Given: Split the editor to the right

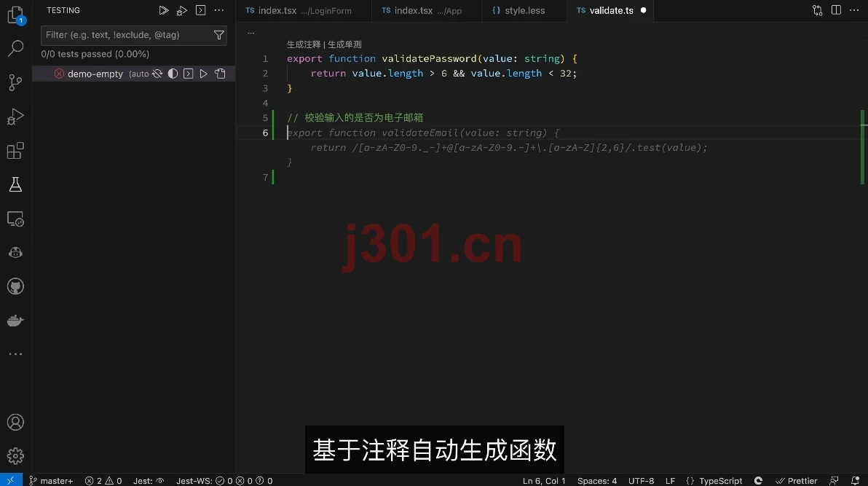Looking at the screenshot, I should [x=836, y=10].
